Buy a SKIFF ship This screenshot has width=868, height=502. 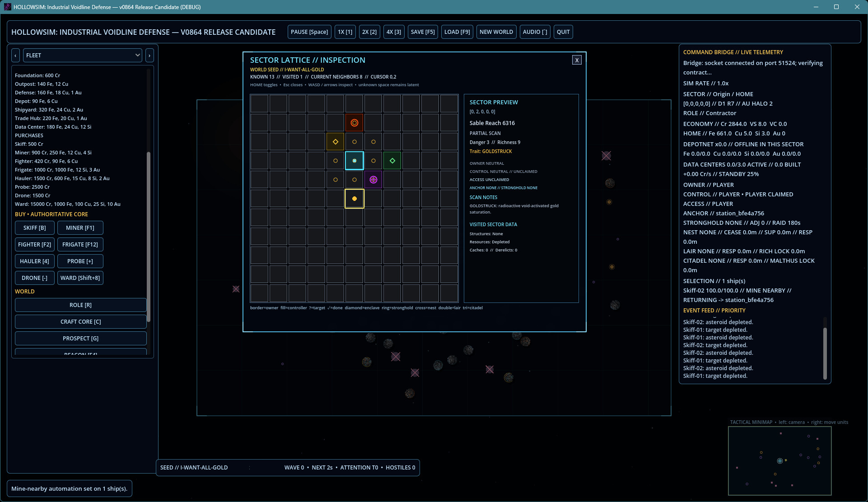35,228
